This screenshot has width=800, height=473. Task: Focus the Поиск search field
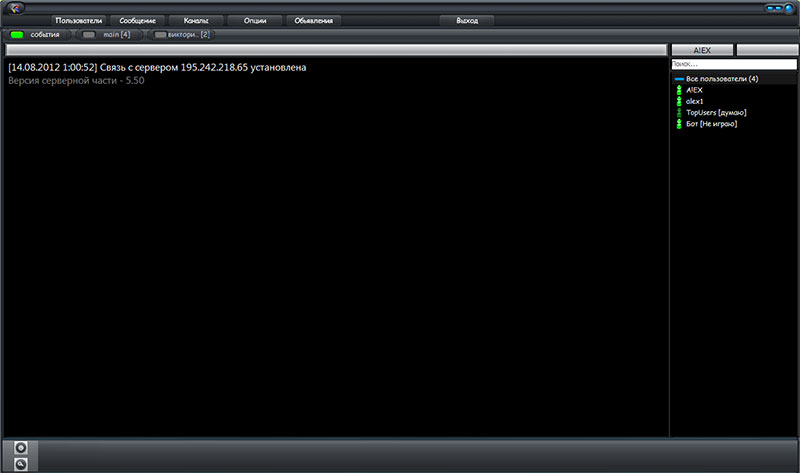[733, 64]
